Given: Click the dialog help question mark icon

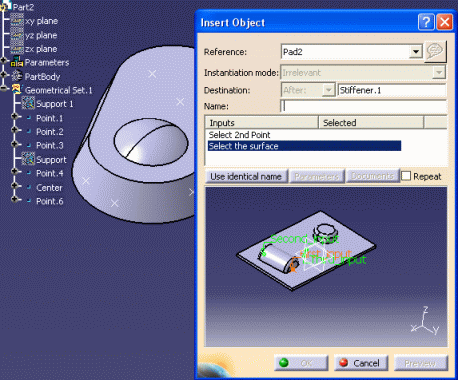Looking at the screenshot, I should click(426, 22).
